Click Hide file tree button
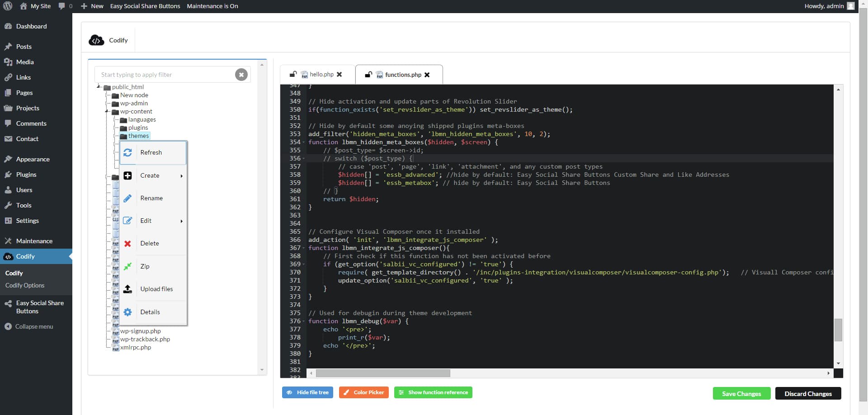Screen dimensions: 868x415 click(x=307, y=392)
